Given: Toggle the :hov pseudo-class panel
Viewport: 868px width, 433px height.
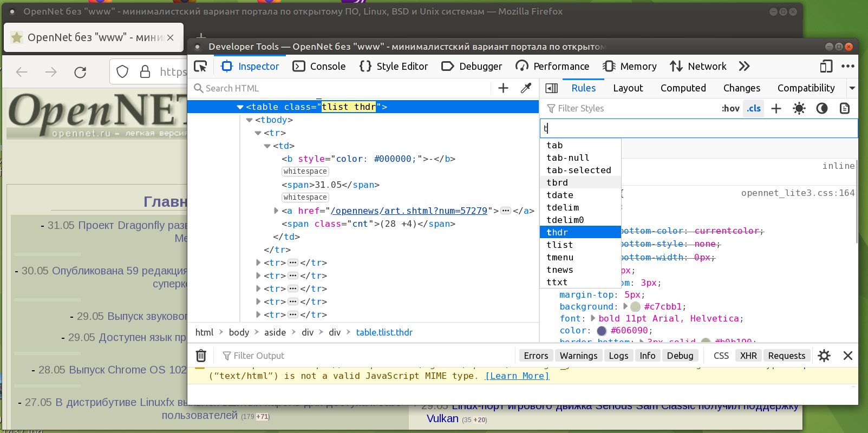Looking at the screenshot, I should [x=730, y=108].
